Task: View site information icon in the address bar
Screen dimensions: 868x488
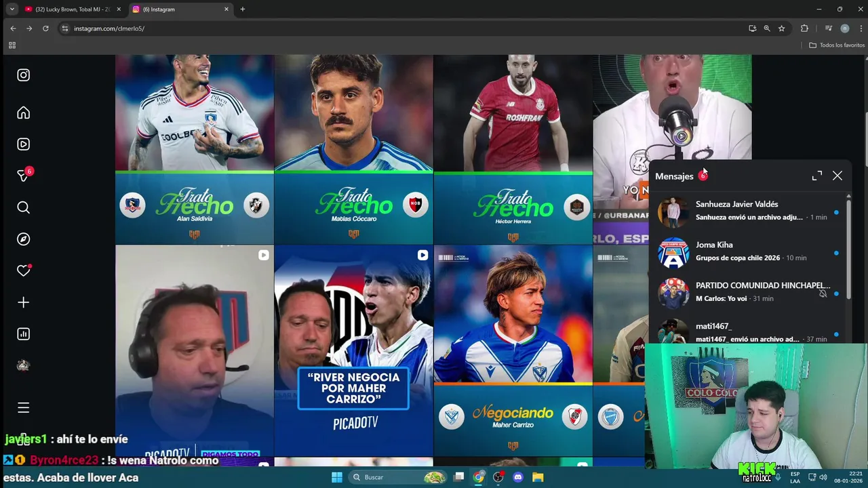Action: 65,28
